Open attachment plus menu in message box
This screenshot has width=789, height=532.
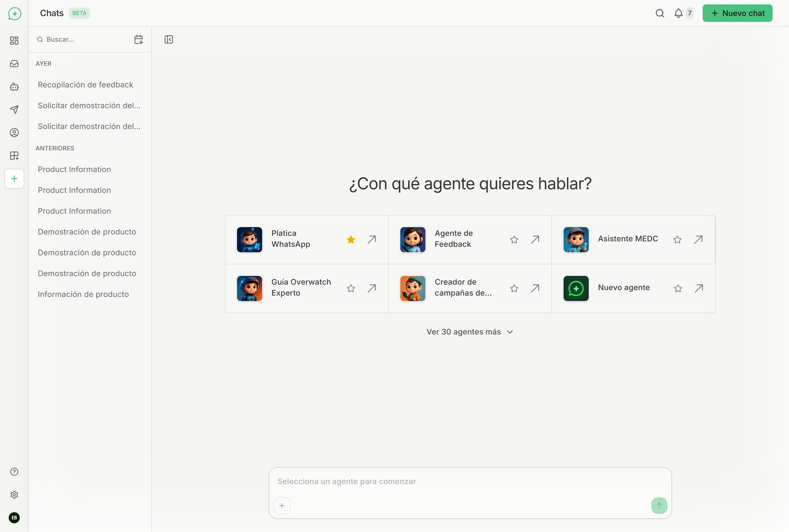[x=282, y=505]
